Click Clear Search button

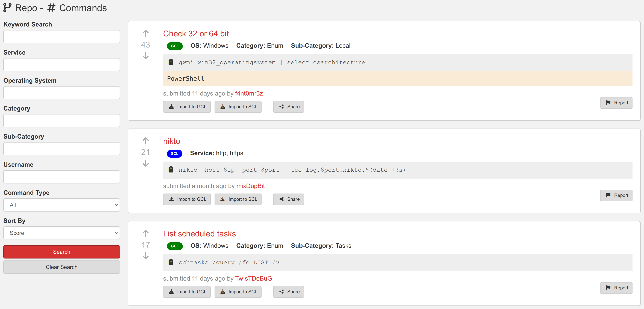click(62, 267)
